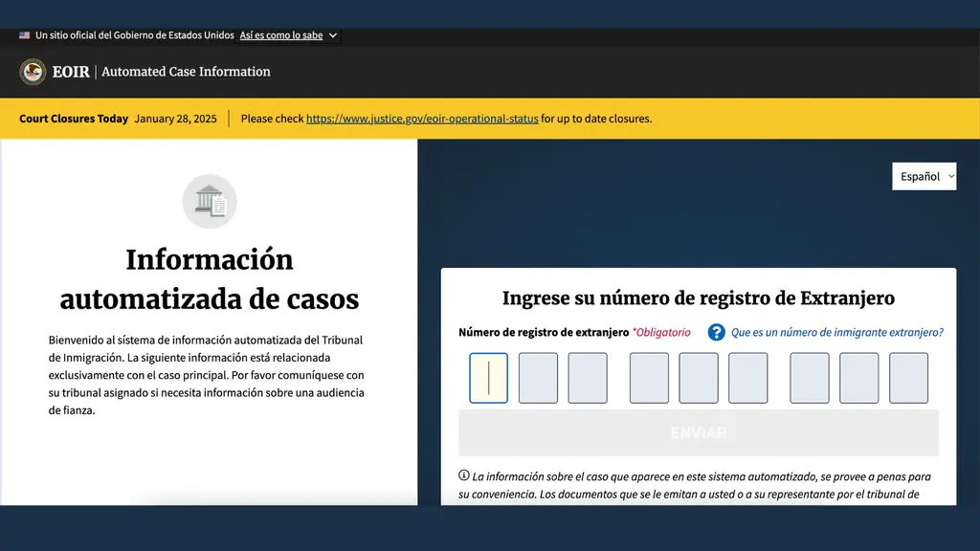Open the justice.gov eoir-operational-status link

[422, 119]
